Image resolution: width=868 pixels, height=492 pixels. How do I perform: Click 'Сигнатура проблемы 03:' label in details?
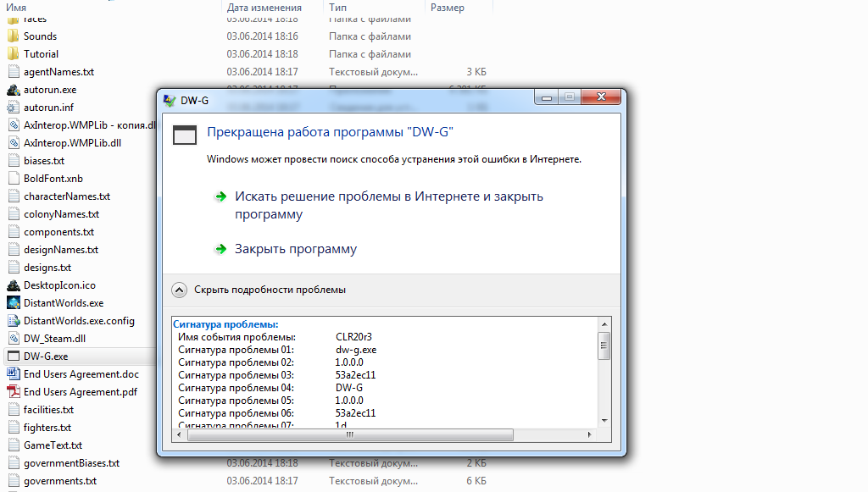(x=236, y=375)
